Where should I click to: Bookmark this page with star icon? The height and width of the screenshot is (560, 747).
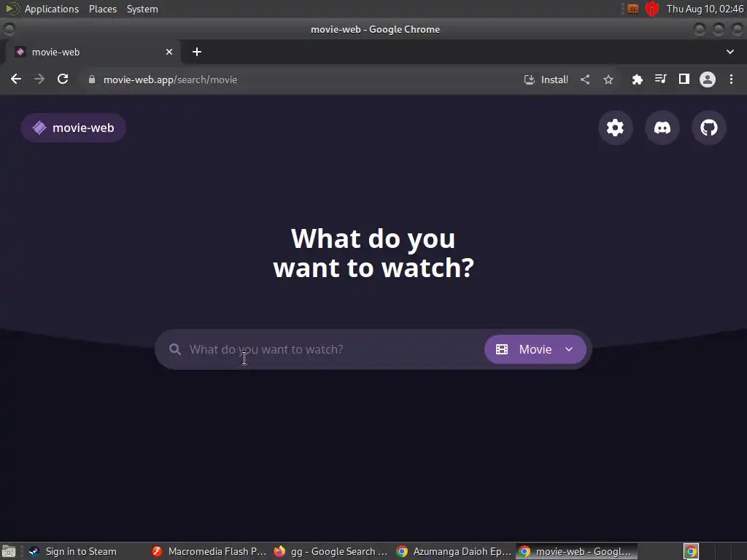(608, 79)
